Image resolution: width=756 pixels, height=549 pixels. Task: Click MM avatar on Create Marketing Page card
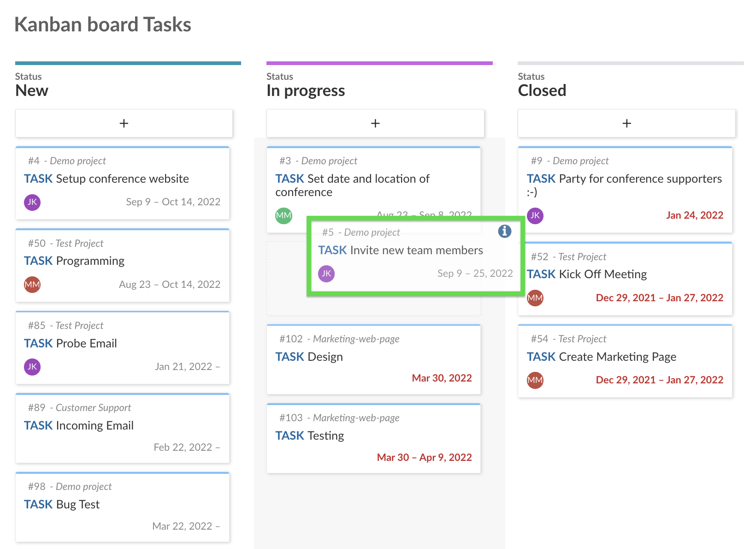[535, 380]
